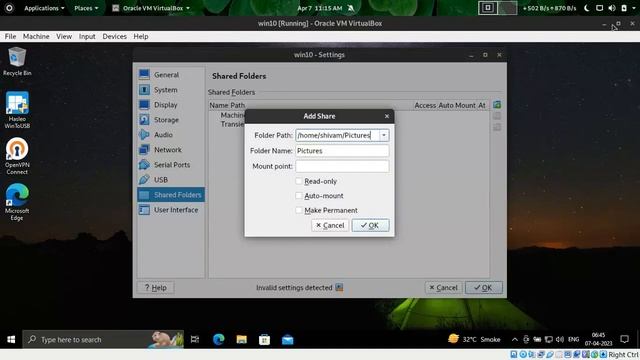This screenshot has width=640, height=360.
Task: Open the Recycle Bin desktop icon
Action: tap(17, 62)
